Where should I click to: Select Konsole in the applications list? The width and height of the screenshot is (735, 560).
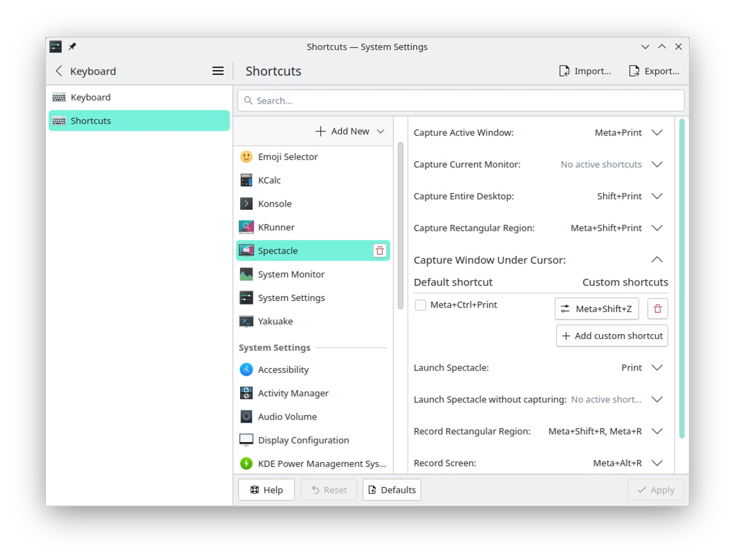[x=313, y=204]
